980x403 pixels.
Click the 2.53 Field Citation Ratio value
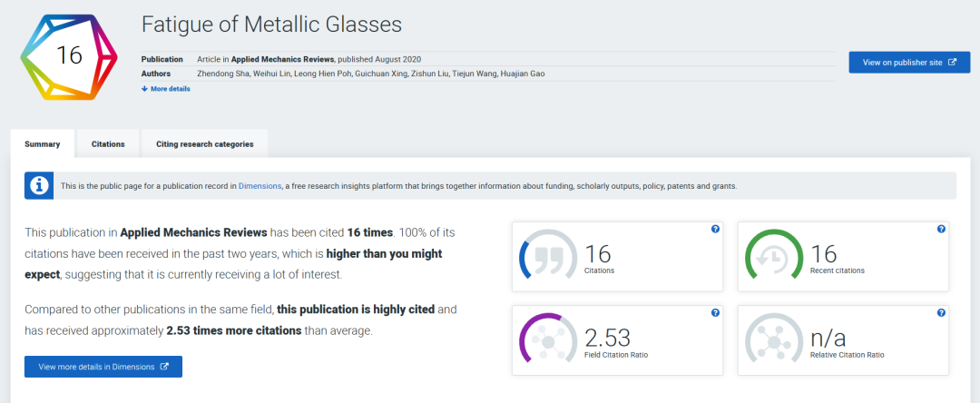click(x=607, y=338)
